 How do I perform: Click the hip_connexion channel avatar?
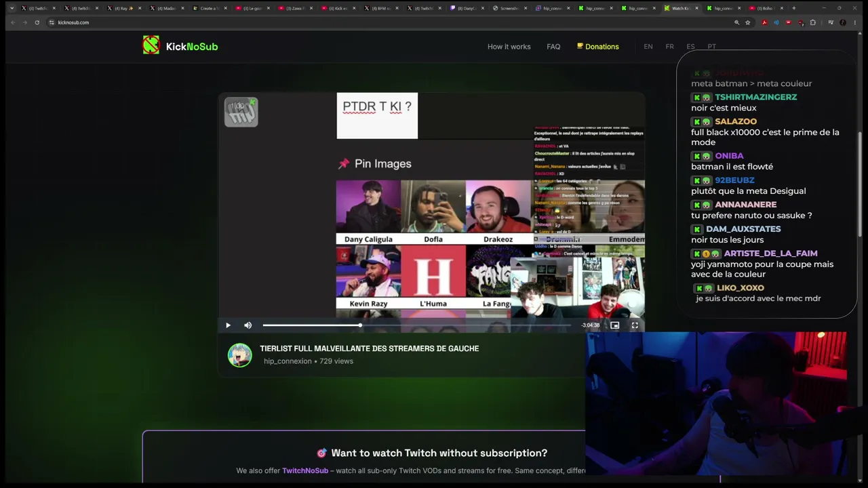tap(239, 355)
